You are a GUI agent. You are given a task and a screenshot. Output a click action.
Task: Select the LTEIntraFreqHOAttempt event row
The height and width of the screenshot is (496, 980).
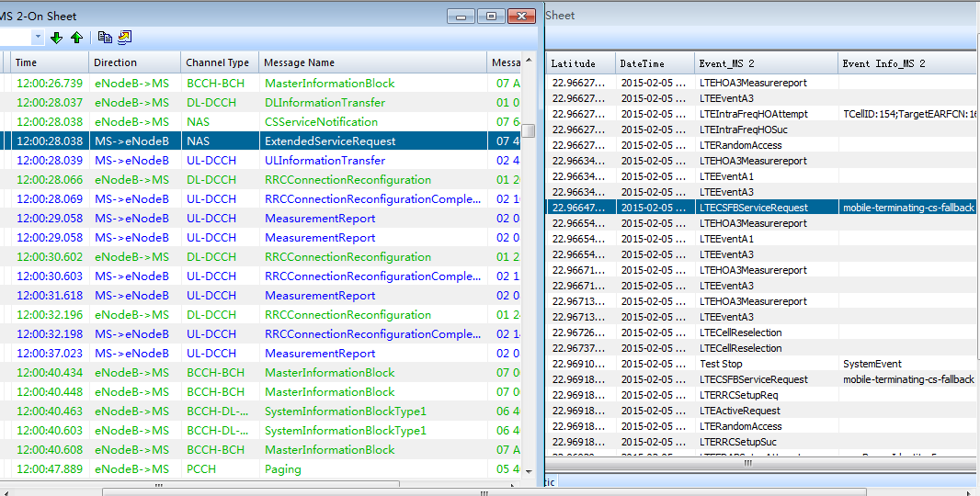[x=762, y=114]
